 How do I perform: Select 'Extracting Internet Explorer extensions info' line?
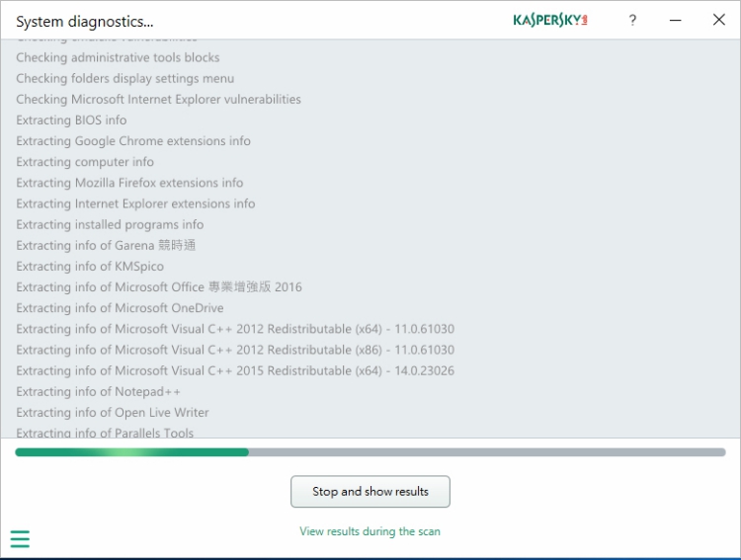pyautogui.click(x=135, y=203)
